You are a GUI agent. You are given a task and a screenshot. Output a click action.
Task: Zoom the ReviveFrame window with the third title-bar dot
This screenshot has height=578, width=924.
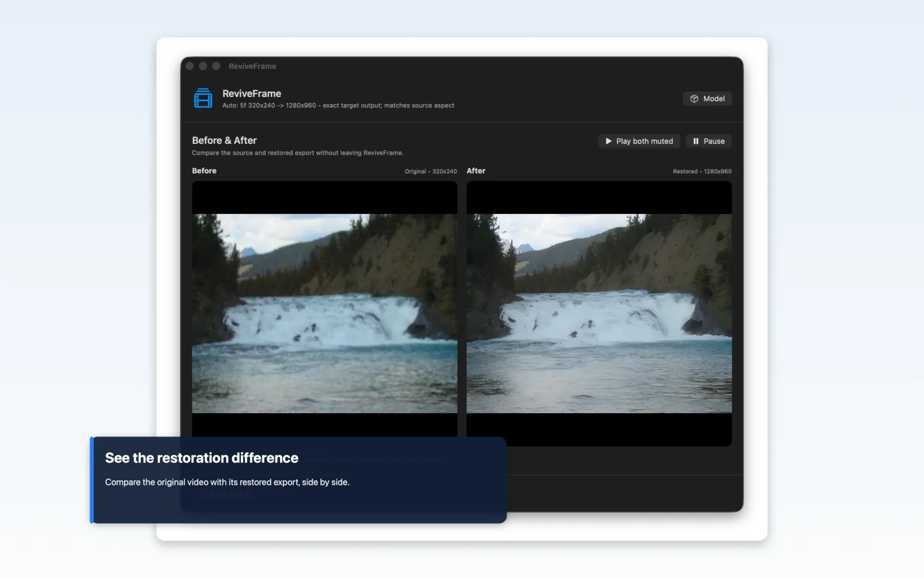[216, 66]
